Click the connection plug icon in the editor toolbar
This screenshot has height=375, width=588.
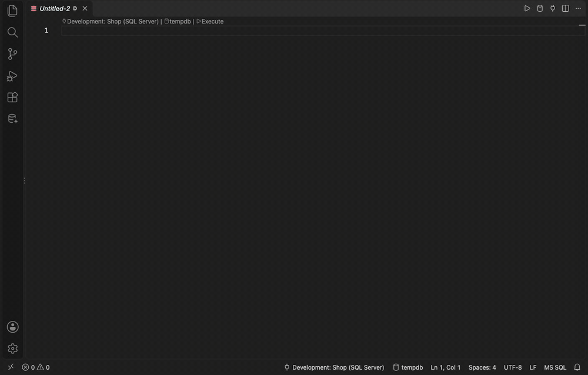coord(553,8)
